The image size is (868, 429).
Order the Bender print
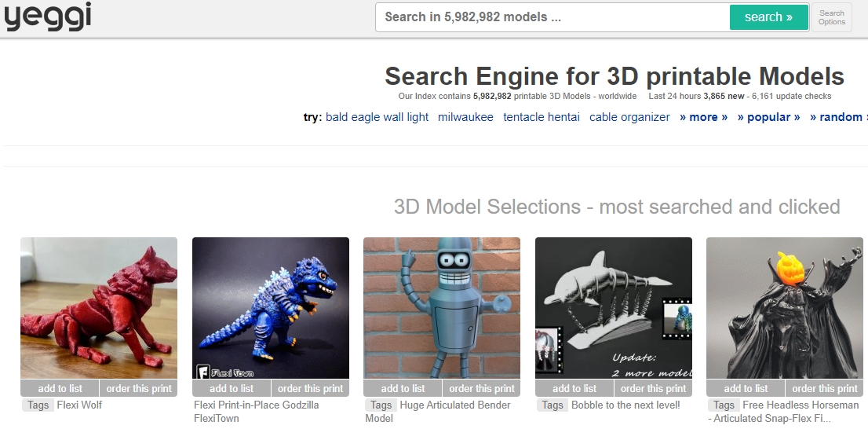tap(482, 389)
